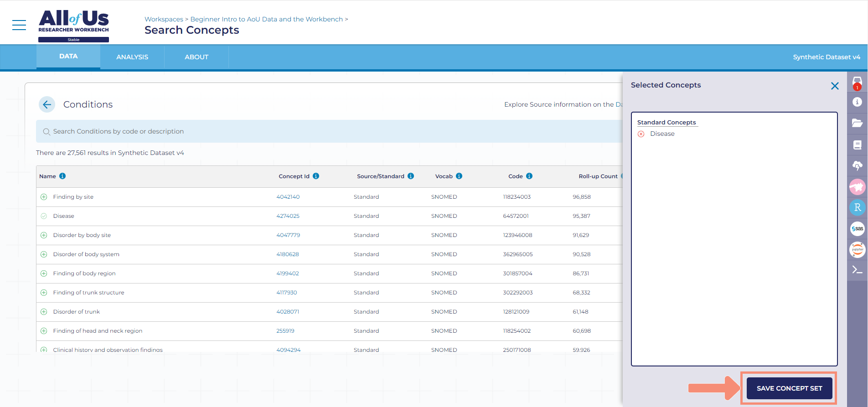The height and width of the screenshot is (407, 868).
Task: Select the Finding by site name
Action: click(73, 197)
